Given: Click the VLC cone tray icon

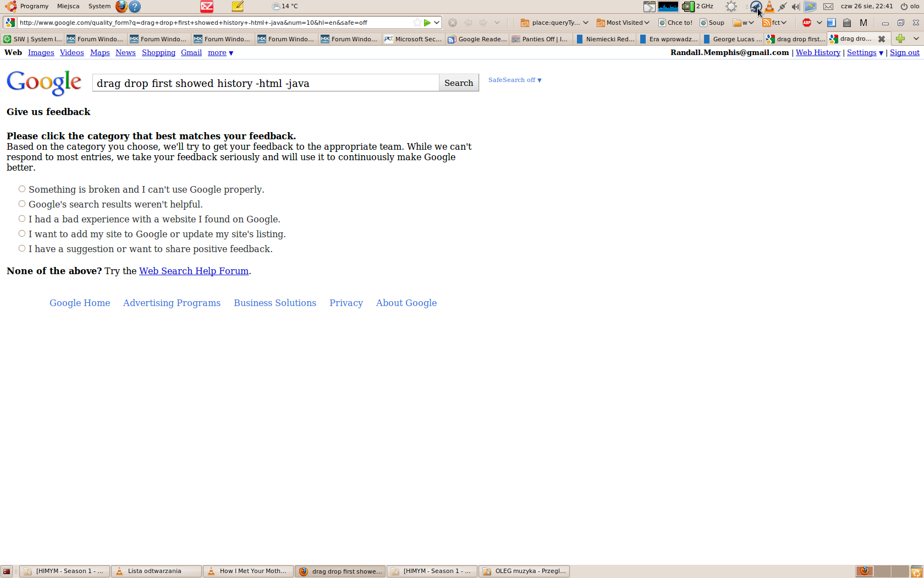Looking at the screenshot, I should 769,7.
